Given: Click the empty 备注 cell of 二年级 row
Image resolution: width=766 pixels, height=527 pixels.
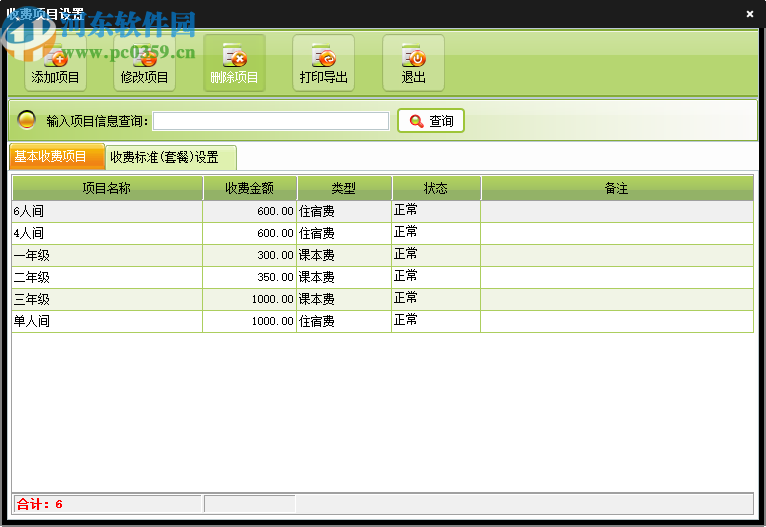Looking at the screenshot, I should pos(617,277).
